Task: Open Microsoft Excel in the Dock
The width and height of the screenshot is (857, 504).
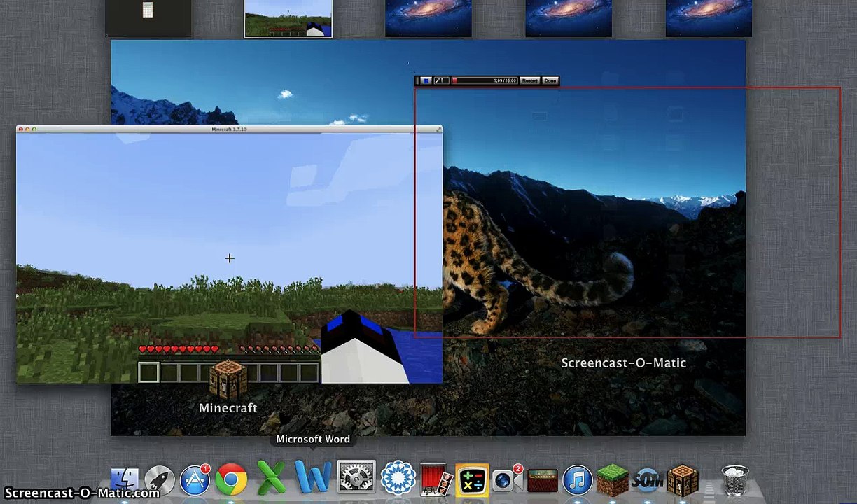Action: (x=271, y=478)
